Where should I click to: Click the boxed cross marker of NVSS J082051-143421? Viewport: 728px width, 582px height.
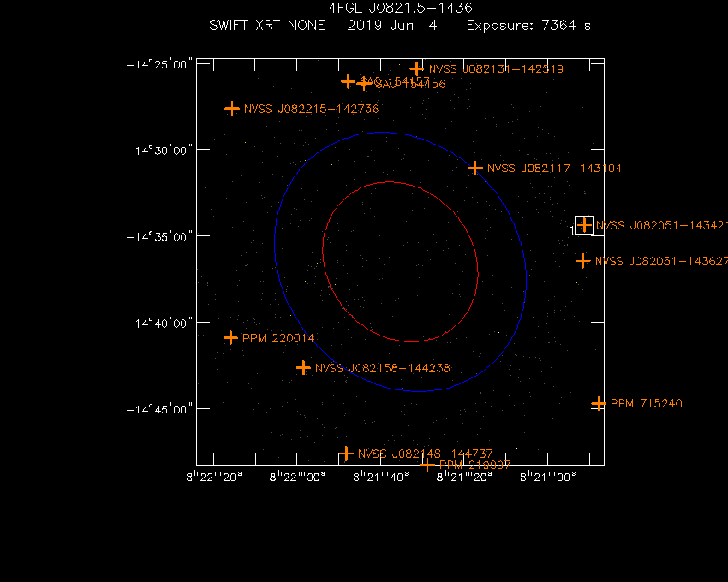coord(584,225)
